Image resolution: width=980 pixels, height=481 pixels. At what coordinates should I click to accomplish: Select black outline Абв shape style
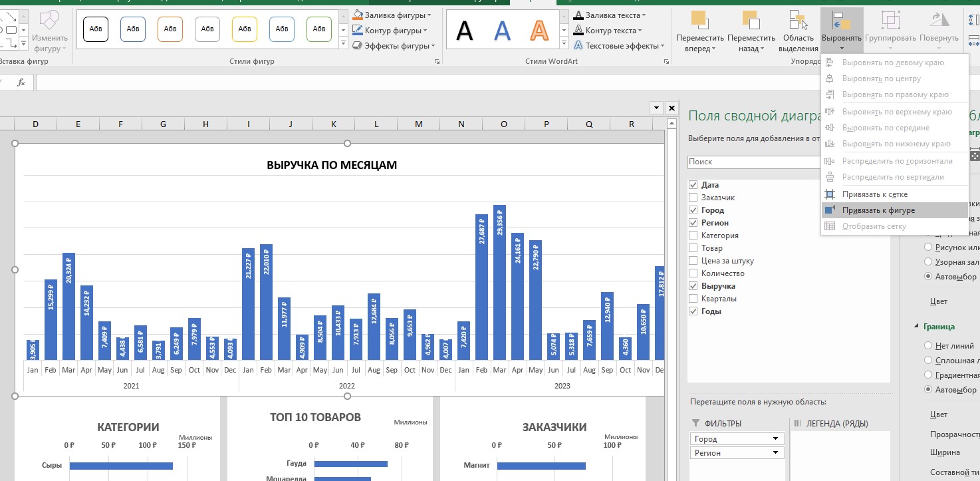click(96, 29)
